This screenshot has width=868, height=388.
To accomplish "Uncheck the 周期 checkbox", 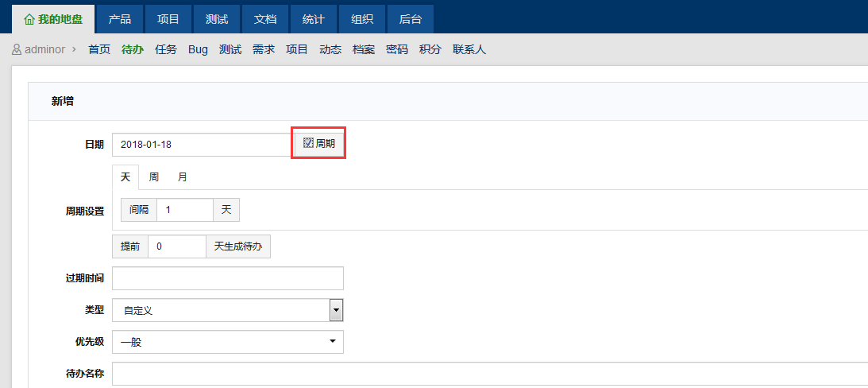I will click(308, 144).
